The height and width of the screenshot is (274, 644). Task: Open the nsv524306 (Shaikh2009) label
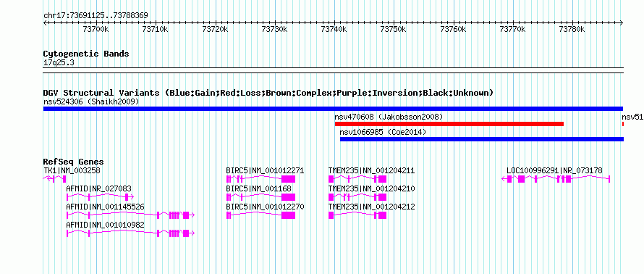[91, 101]
